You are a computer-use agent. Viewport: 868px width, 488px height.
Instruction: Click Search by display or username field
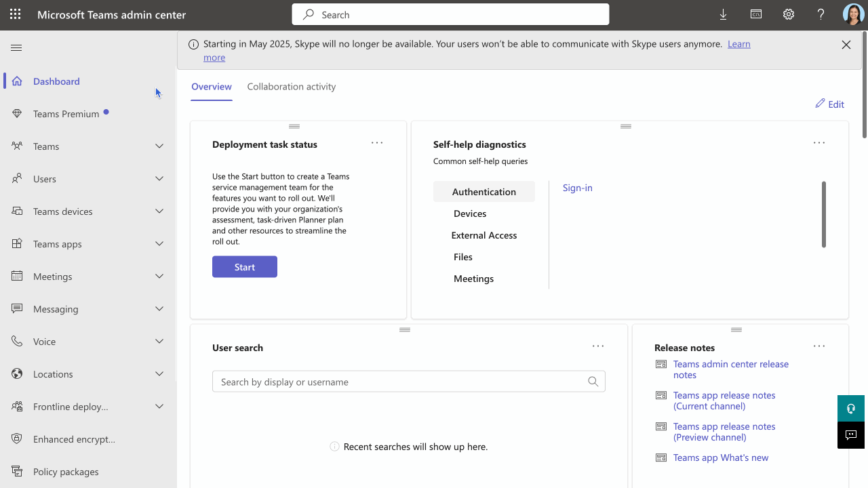pos(409,382)
